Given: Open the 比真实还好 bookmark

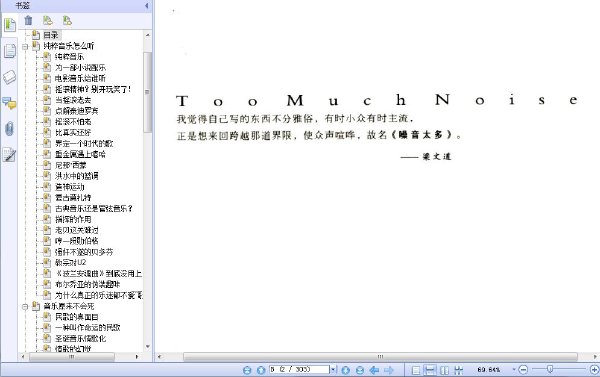Looking at the screenshot, I should coord(73,132).
